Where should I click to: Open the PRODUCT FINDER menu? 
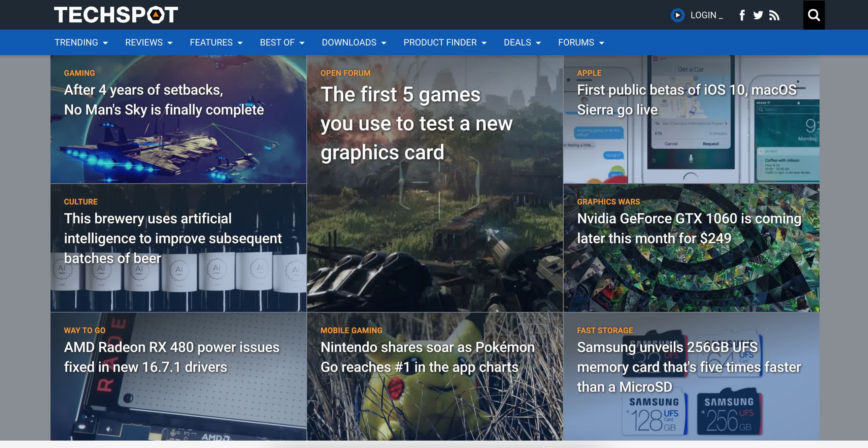point(445,42)
